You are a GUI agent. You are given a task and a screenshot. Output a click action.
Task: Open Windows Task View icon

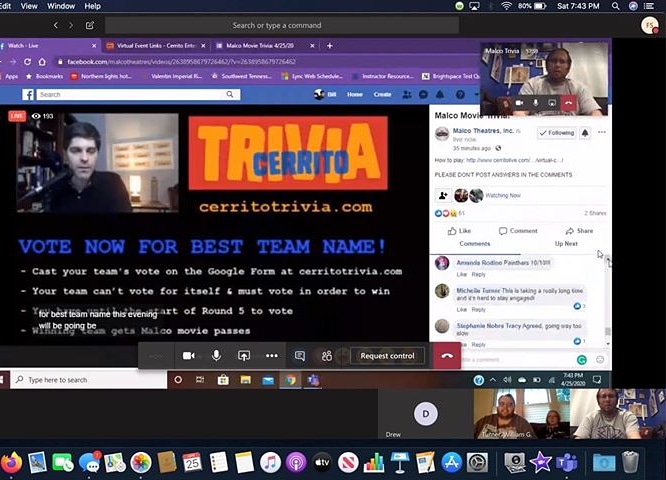[x=200, y=380]
